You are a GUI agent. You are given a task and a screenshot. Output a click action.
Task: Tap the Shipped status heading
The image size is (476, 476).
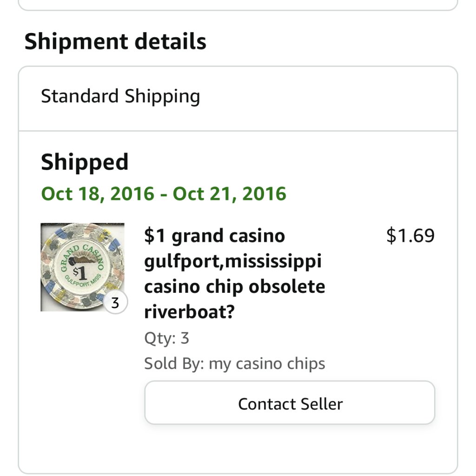[85, 162]
